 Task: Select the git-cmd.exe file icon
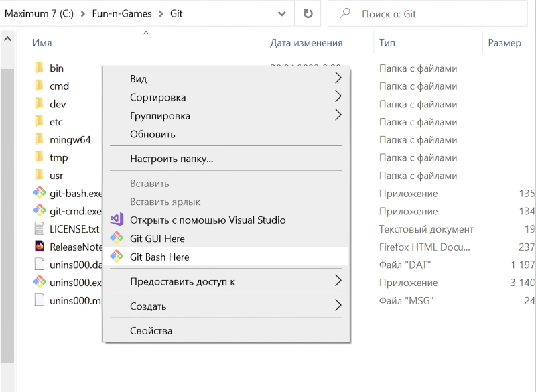40,211
